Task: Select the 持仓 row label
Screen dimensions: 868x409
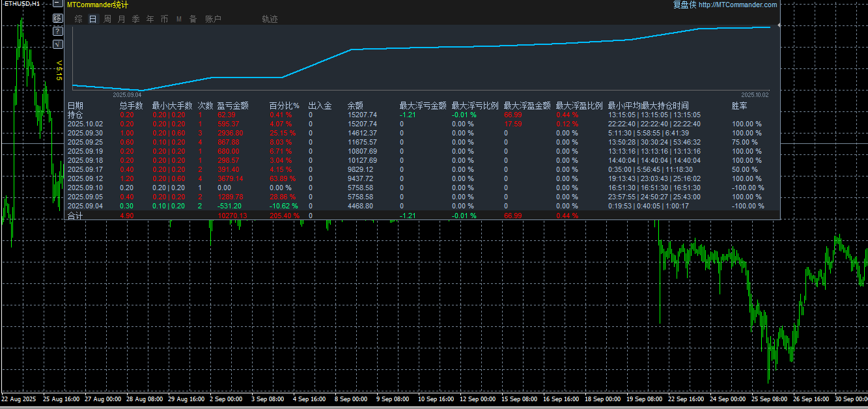Action: click(x=76, y=115)
